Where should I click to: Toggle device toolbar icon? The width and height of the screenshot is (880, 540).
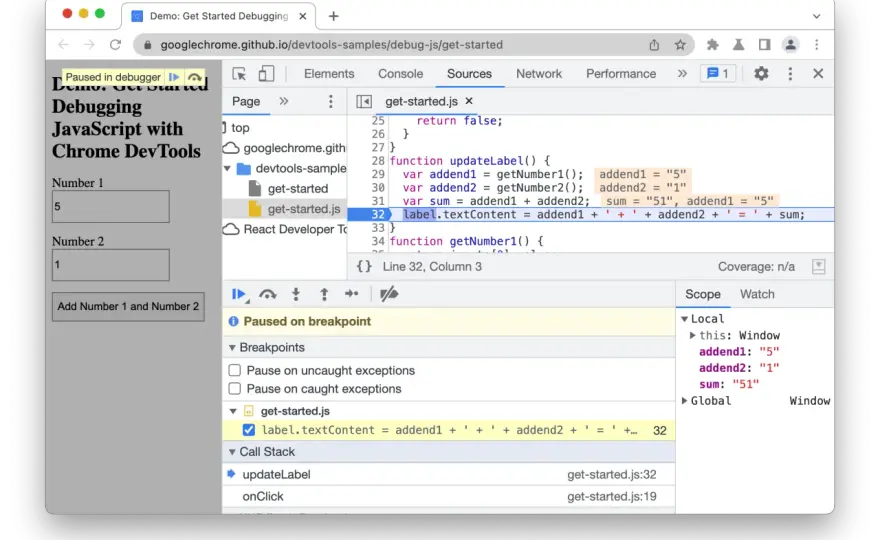(266, 74)
